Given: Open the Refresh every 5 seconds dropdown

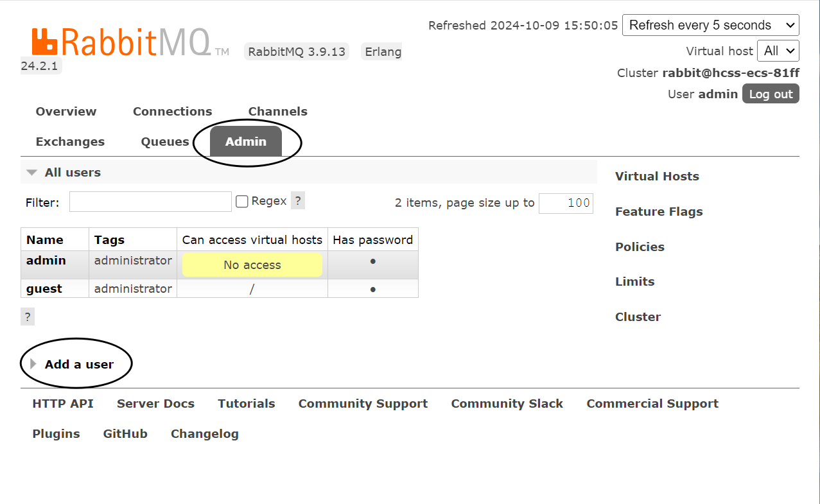Looking at the screenshot, I should click(711, 25).
